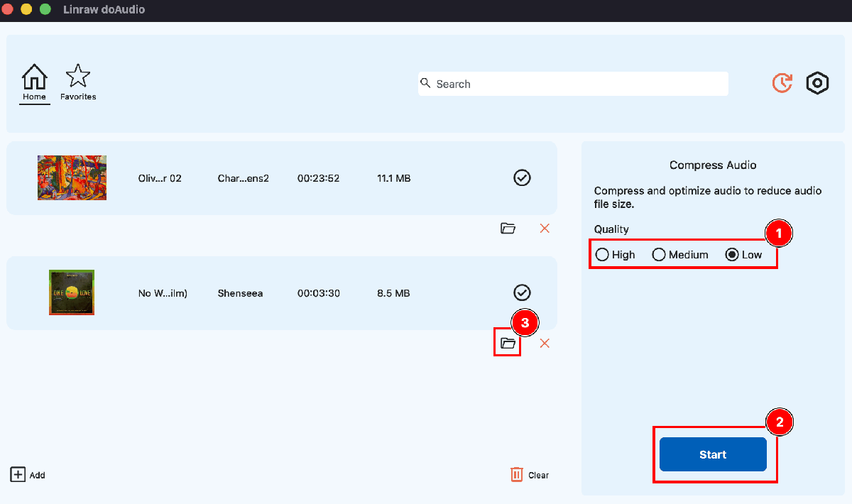This screenshot has height=504, width=852.
Task: Select the High quality option
Action: click(602, 255)
